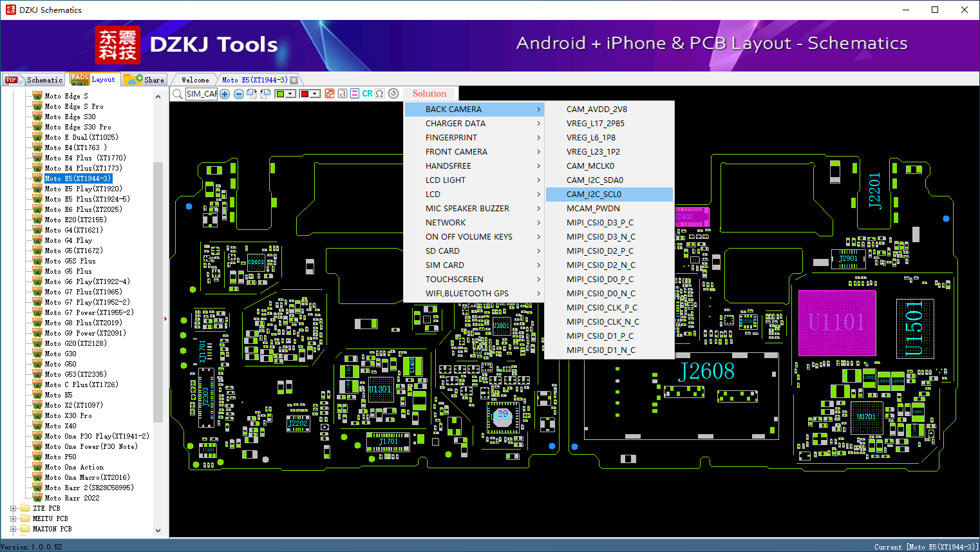This screenshot has width=980, height=552.
Task: Select MCAM_PWDN in the submenu
Action: point(609,209)
